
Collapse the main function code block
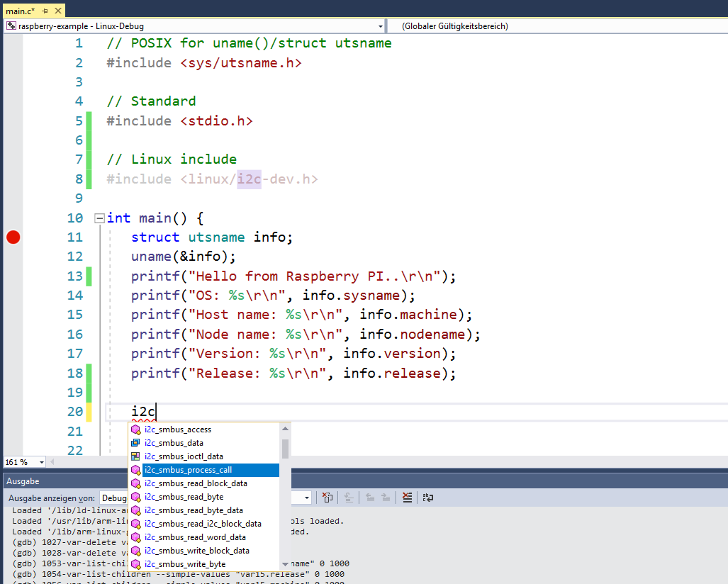click(99, 218)
